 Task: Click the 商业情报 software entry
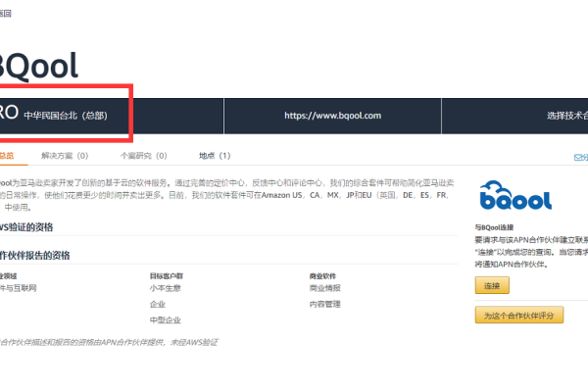[324, 288]
